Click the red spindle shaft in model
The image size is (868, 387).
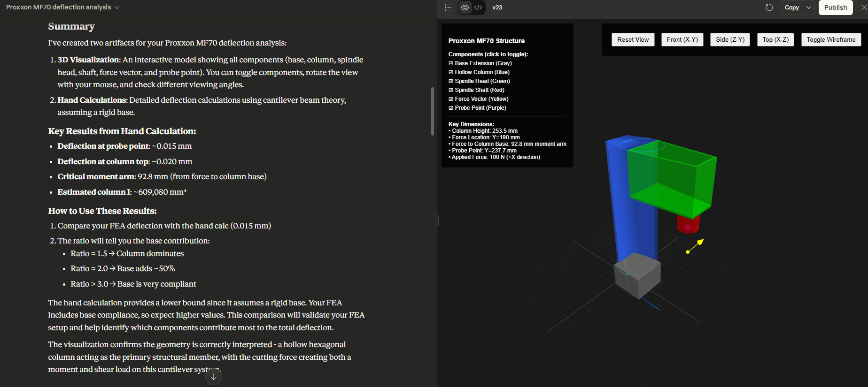(x=688, y=224)
